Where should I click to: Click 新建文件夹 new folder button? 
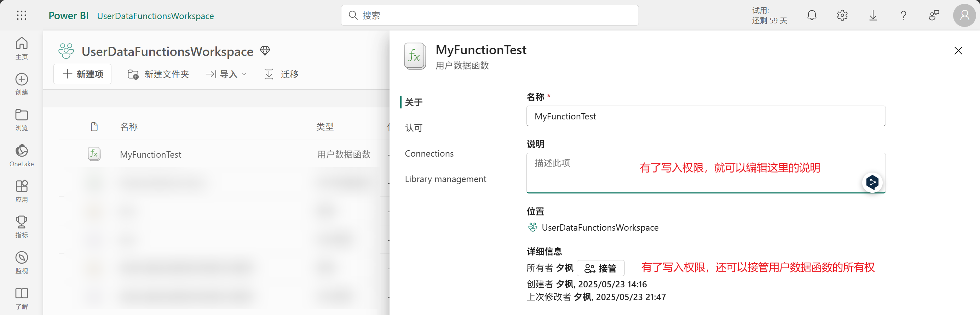pos(158,74)
